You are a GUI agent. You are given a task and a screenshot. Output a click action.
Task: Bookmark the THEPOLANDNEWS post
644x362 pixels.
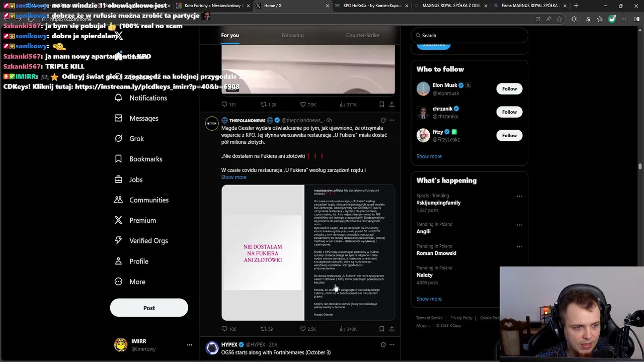tap(381, 329)
